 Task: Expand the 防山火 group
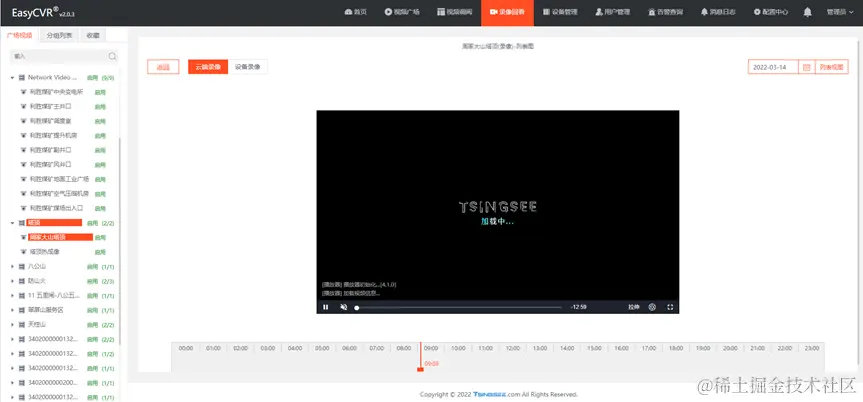tap(12, 281)
